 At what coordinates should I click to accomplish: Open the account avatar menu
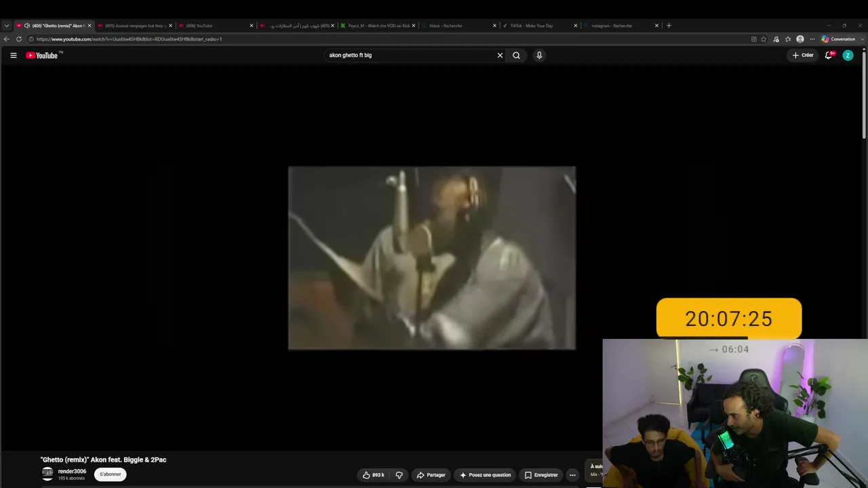pos(848,56)
